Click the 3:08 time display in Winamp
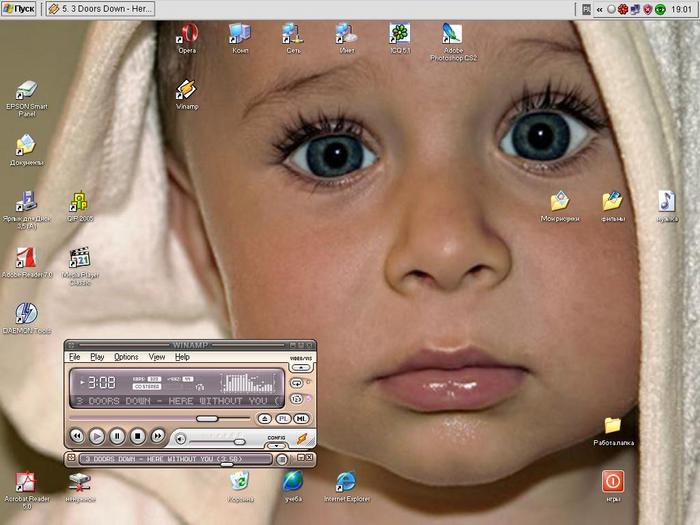Screen dimensions: 700x525 pyautogui.click(x=102, y=383)
